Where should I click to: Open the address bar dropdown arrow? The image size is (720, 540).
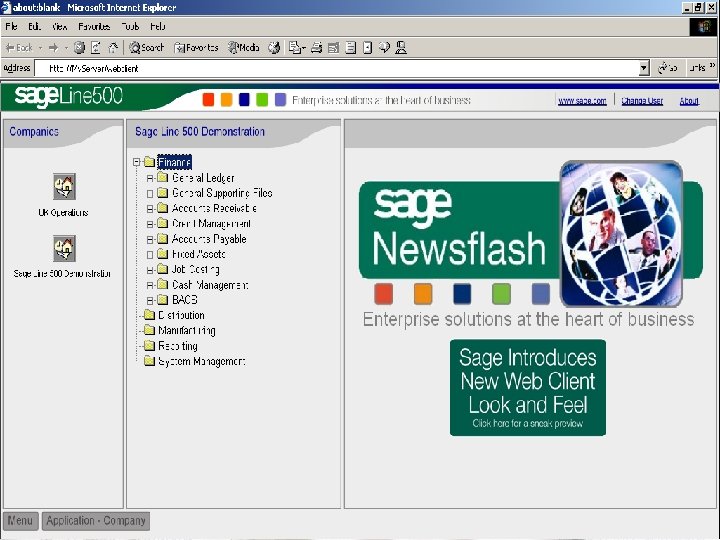tap(644, 68)
